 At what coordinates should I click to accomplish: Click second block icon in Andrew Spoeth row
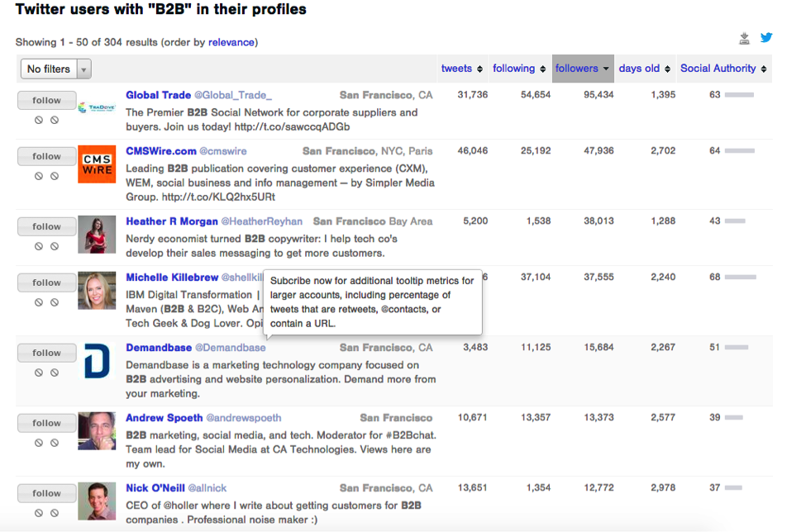click(x=55, y=443)
